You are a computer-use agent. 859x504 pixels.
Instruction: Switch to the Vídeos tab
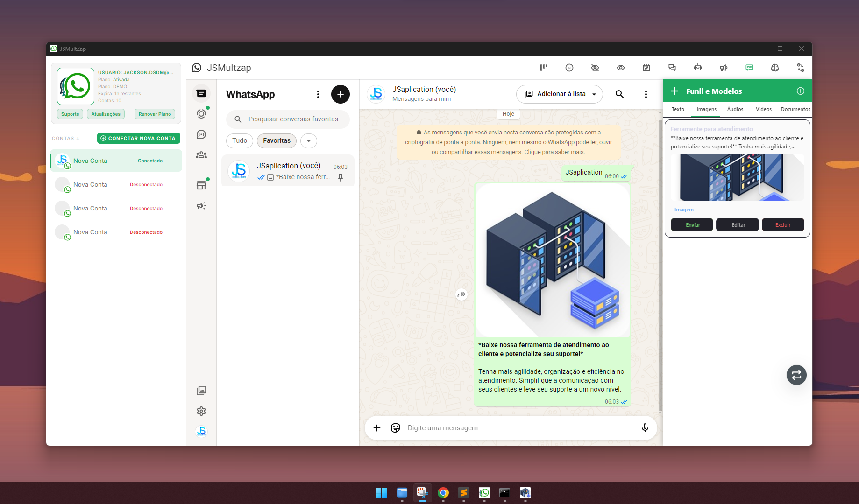764,109
